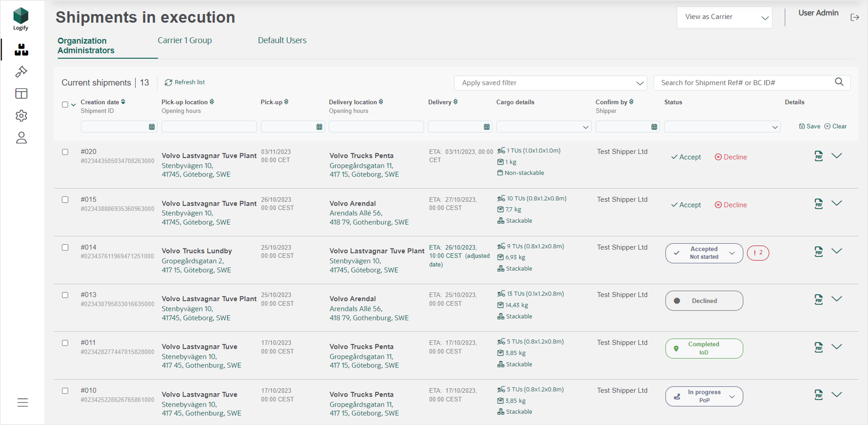
Task: Decline shipment #020
Action: pyautogui.click(x=731, y=157)
